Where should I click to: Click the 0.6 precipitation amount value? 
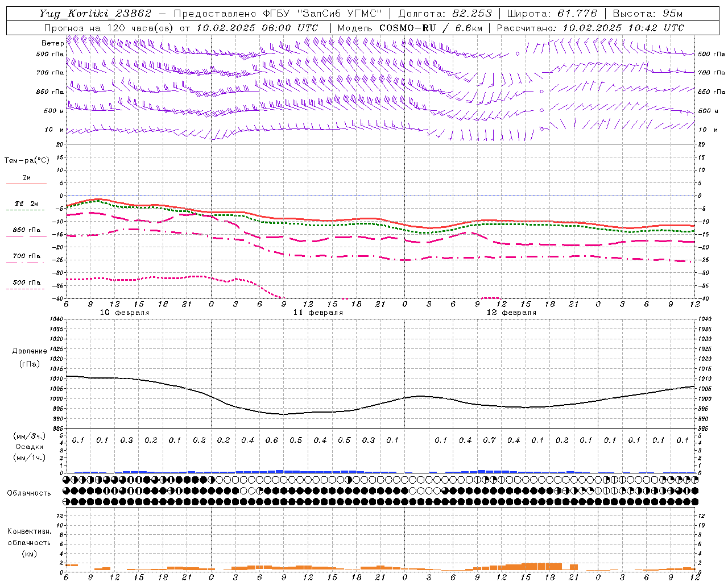coord(272,440)
